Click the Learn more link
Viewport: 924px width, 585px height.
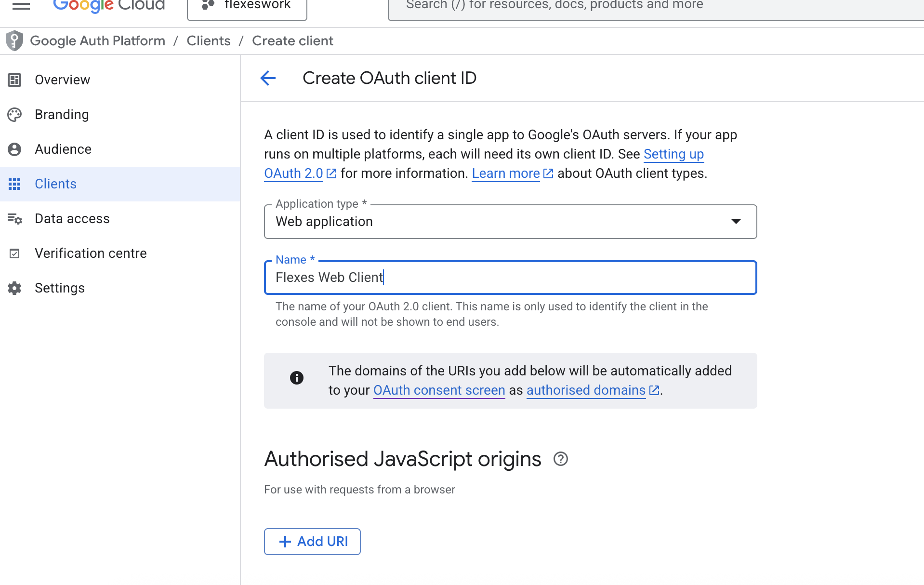(x=506, y=173)
